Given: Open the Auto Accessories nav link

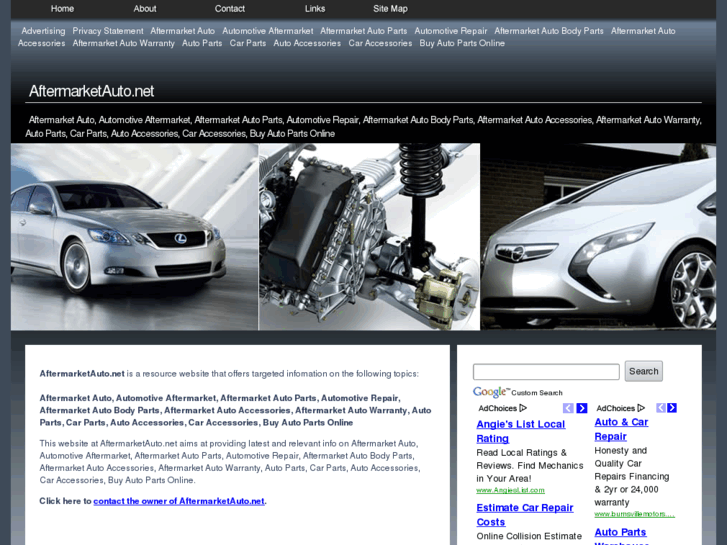Looking at the screenshot, I should (x=307, y=43).
